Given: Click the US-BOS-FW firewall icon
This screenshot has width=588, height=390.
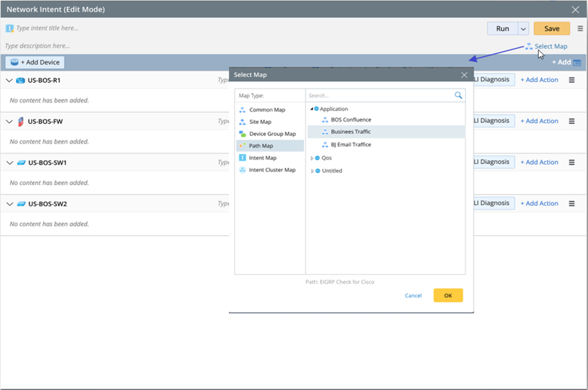Looking at the screenshot, I should coord(21,122).
